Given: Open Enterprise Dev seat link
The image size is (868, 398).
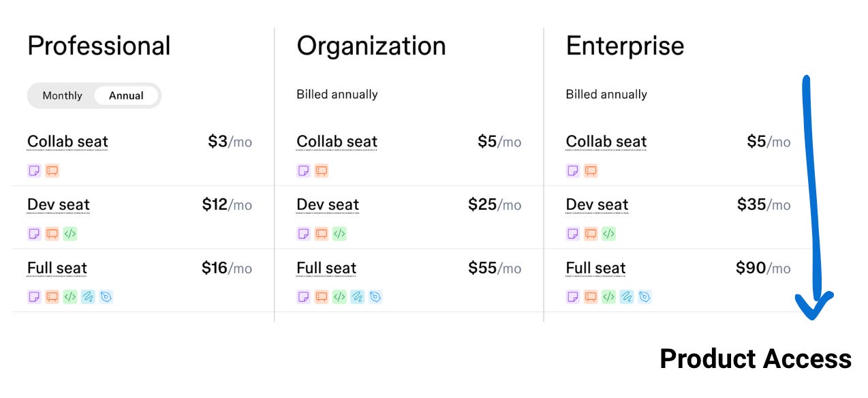Looking at the screenshot, I should click(597, 205).
